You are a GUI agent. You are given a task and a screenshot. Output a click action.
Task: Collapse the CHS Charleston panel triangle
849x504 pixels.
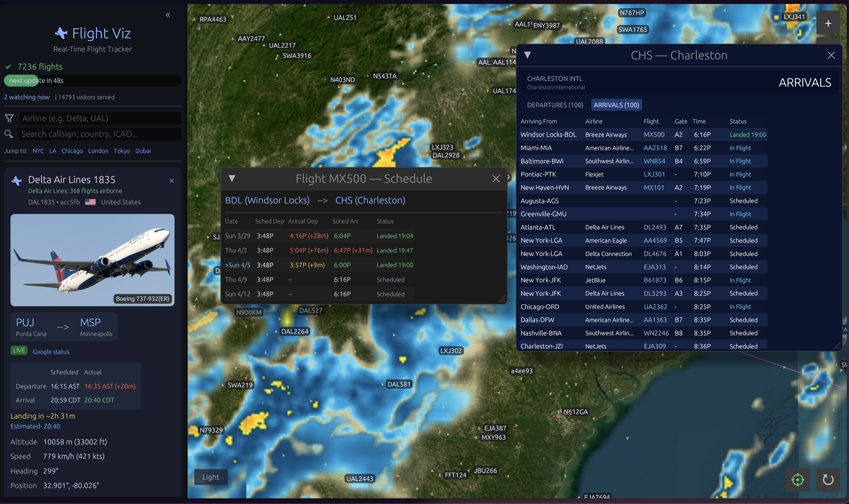click(x=527, y=55)
